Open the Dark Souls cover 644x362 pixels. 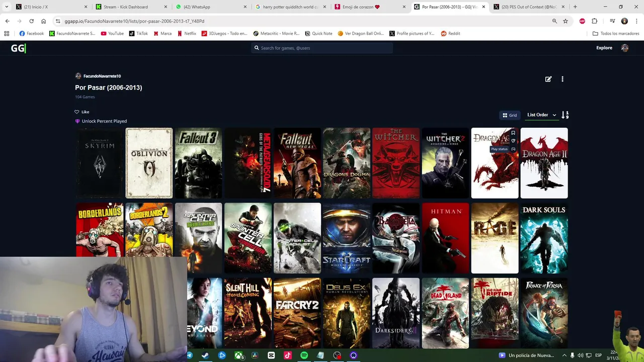[x=544, y=238]
